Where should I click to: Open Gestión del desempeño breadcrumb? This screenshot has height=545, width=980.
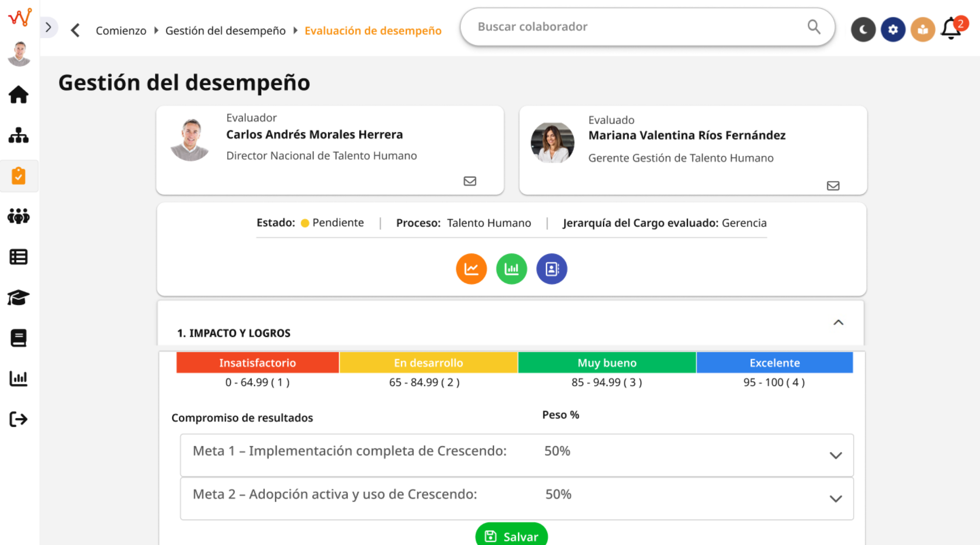coord(225,30)
